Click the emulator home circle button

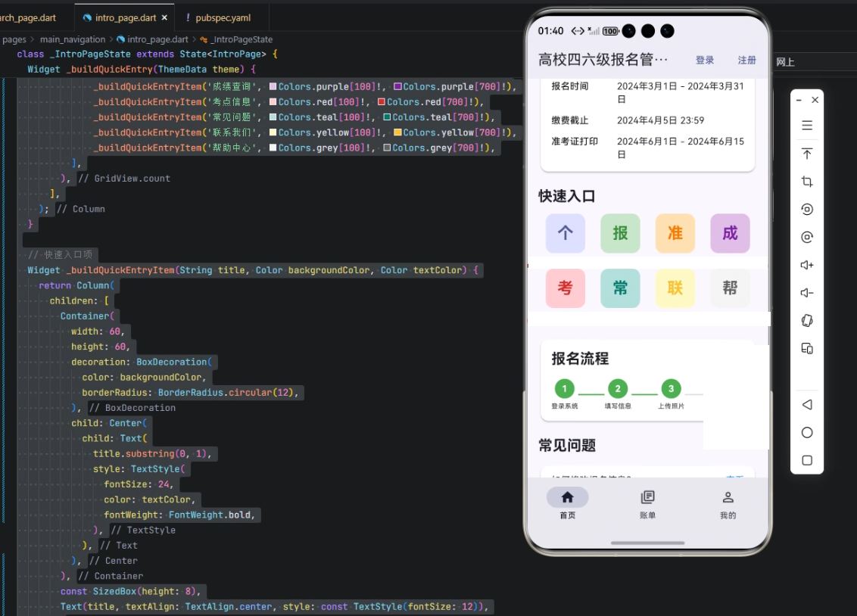807,433
